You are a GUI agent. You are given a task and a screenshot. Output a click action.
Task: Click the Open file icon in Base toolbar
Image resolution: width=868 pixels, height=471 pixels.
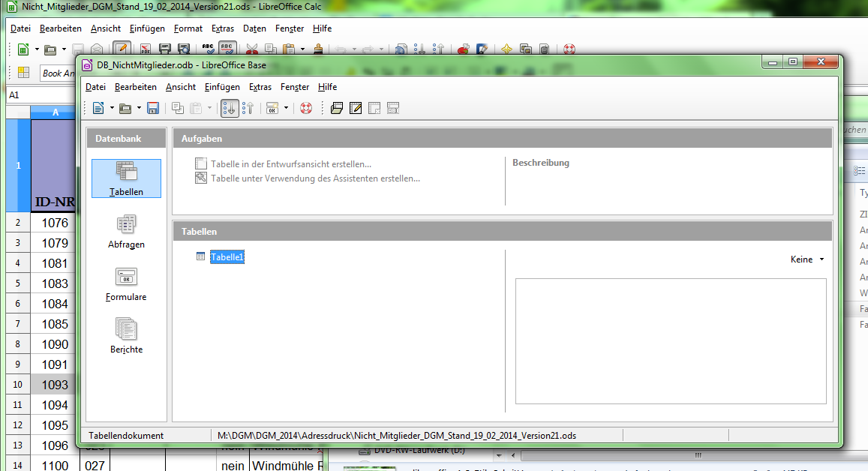(125, 108)
